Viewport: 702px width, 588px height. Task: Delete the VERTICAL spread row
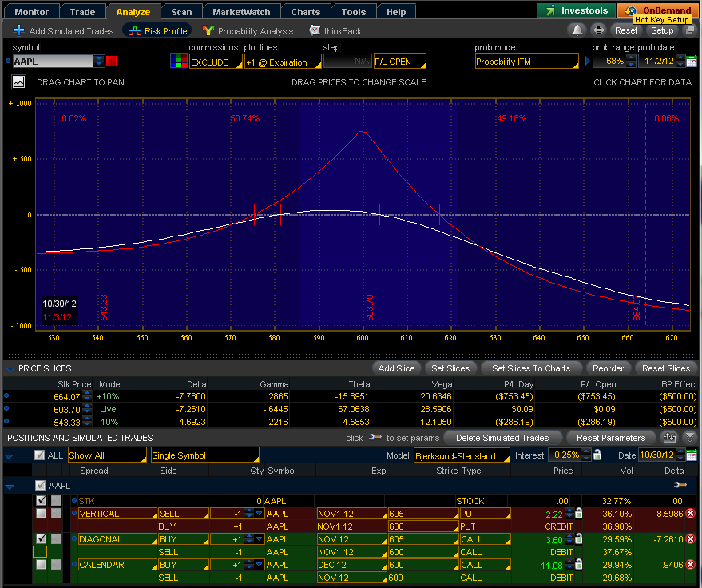pyautogui.click(x=690, y=514)
